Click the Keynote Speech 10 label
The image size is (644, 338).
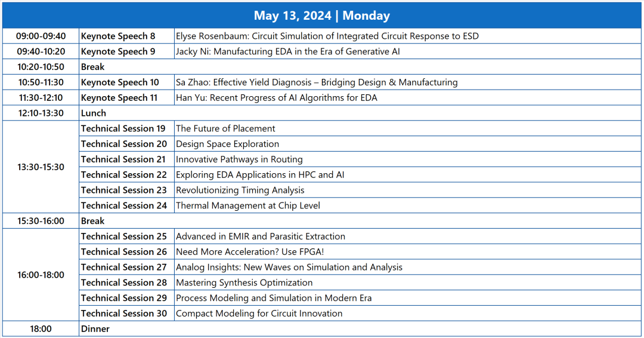120,82
